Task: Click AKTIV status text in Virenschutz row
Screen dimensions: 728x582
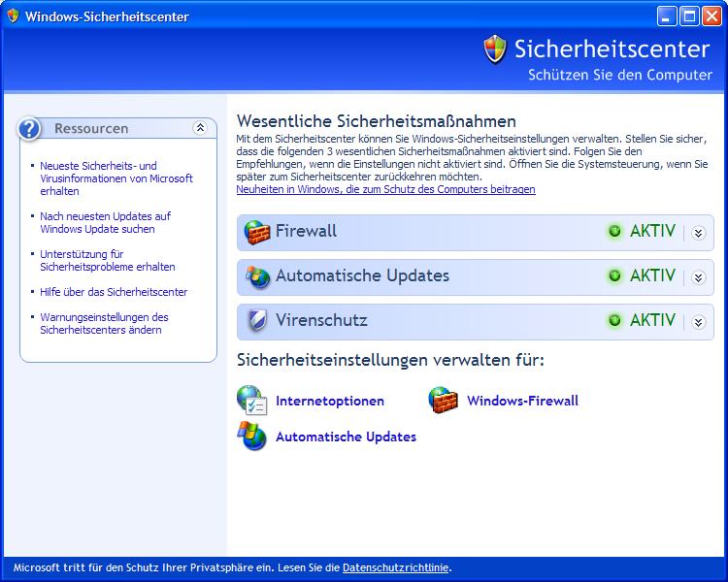Action: pyautogui.click(x=652, y=320)
